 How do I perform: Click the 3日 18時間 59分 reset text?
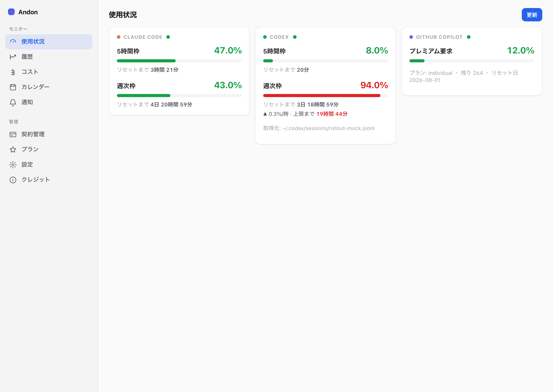point(318,104)
